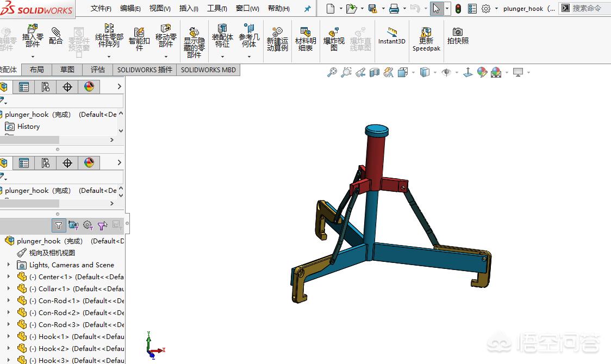Expand the Lights, Cameras and Scene node
Image resolution: width=611 pixels, height=364 pixels.
pyautogui.click(x=9, y=265)
